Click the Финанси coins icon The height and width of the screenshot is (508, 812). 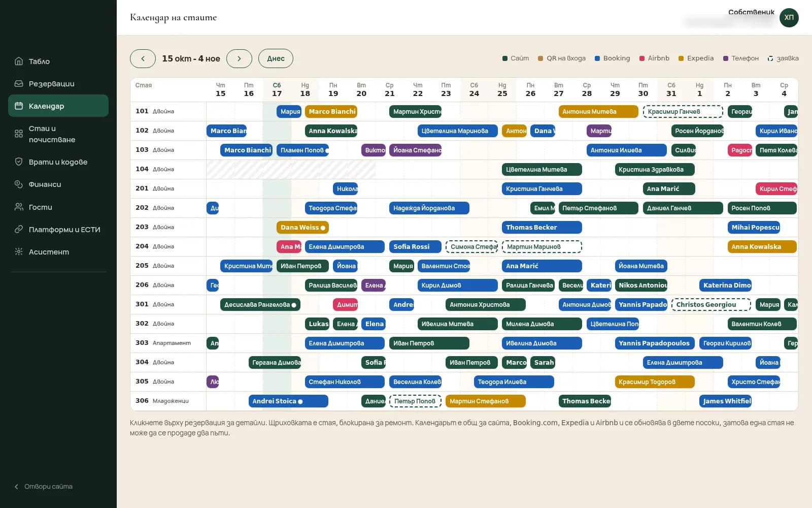click(x=19, y=184)
